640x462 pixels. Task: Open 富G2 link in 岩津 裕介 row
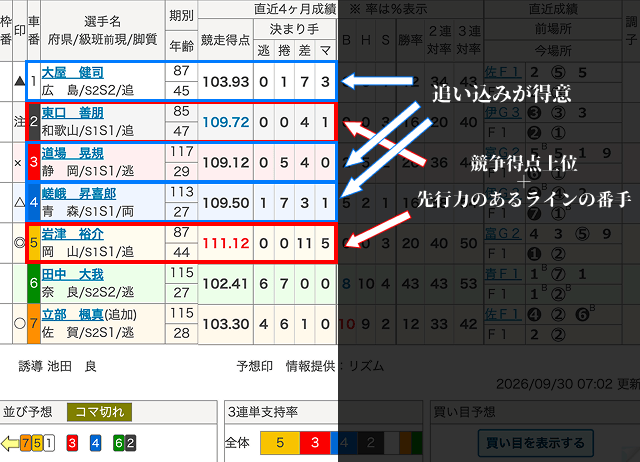502,233
